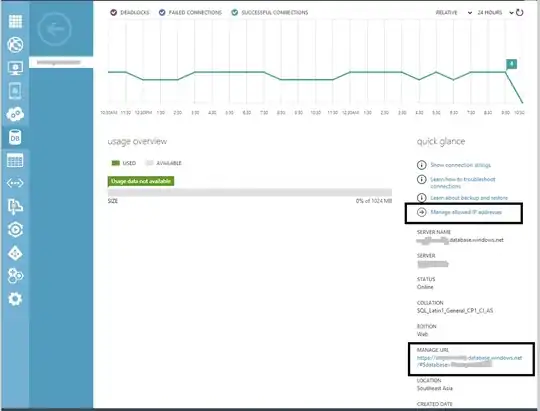
Task: Click the usage overview heading
Action: point(137,142)
